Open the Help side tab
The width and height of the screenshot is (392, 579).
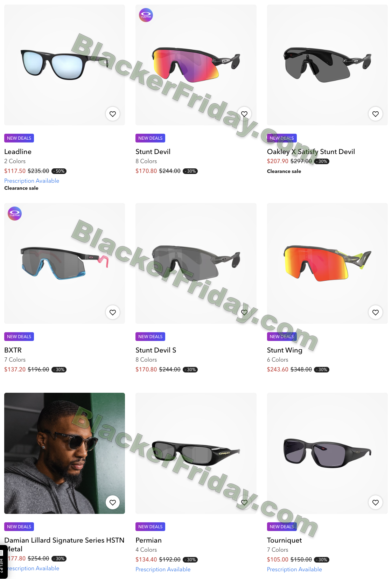click(3, 562)
